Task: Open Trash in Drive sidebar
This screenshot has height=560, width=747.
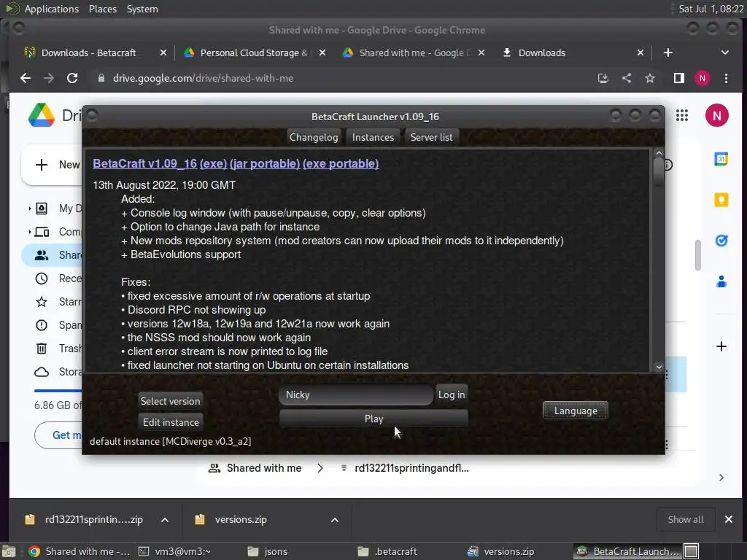Action: pyautogui.click(x=58, y=349)
